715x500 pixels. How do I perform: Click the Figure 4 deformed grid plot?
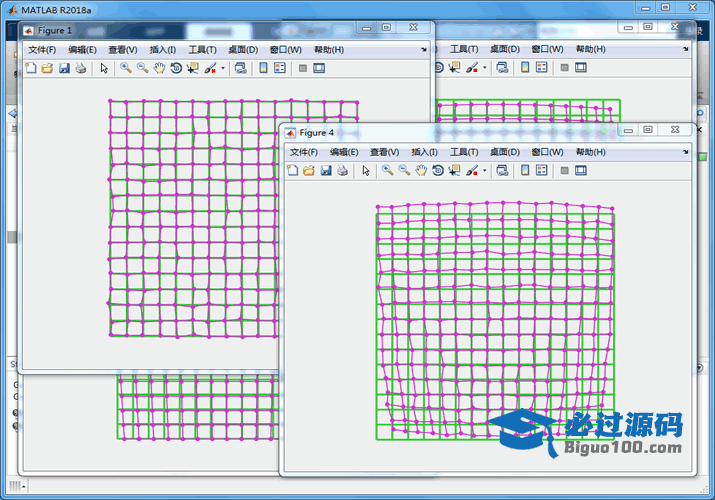(495, 321)
